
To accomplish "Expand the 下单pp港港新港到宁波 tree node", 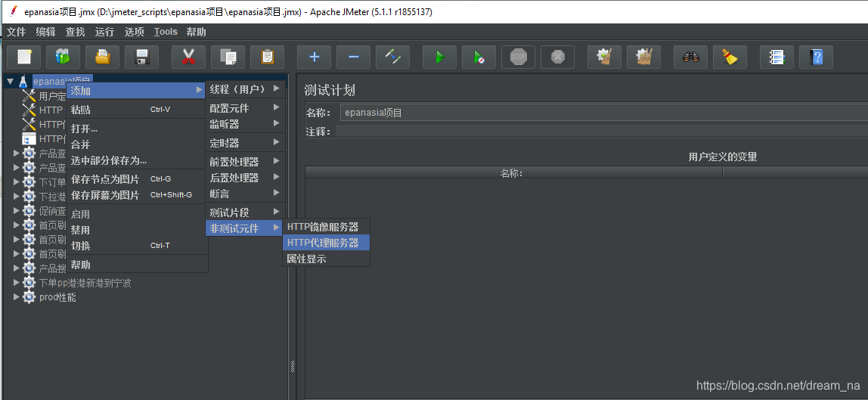I will point(16,283).
